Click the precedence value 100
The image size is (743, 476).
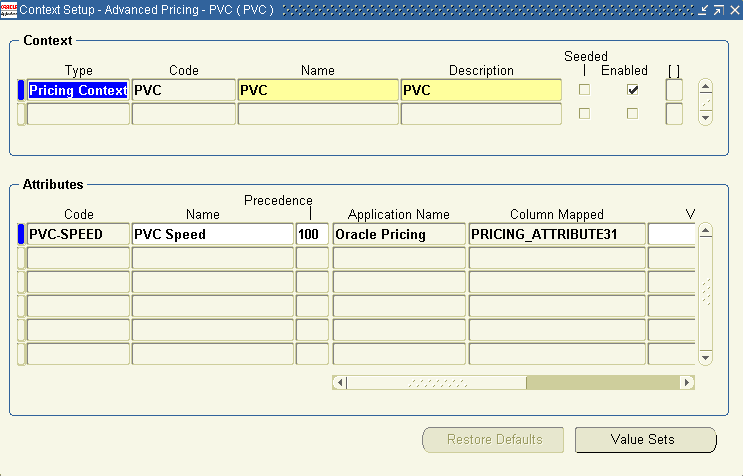312,234
